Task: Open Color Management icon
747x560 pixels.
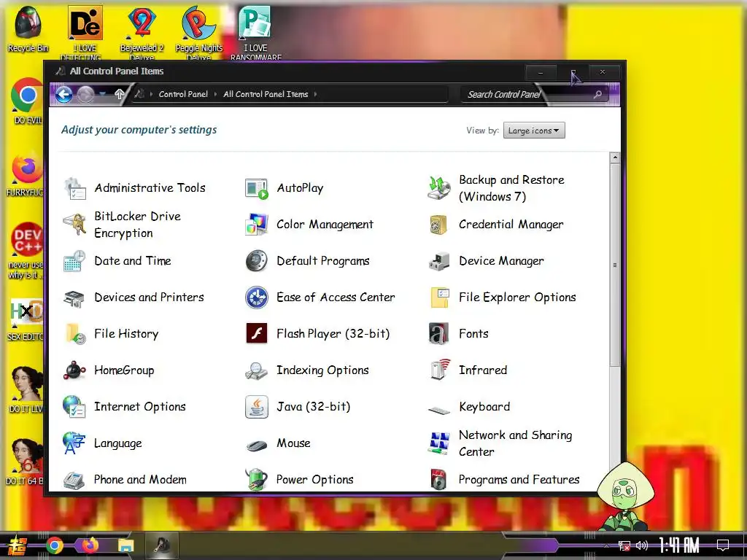Action: (257, 225)
